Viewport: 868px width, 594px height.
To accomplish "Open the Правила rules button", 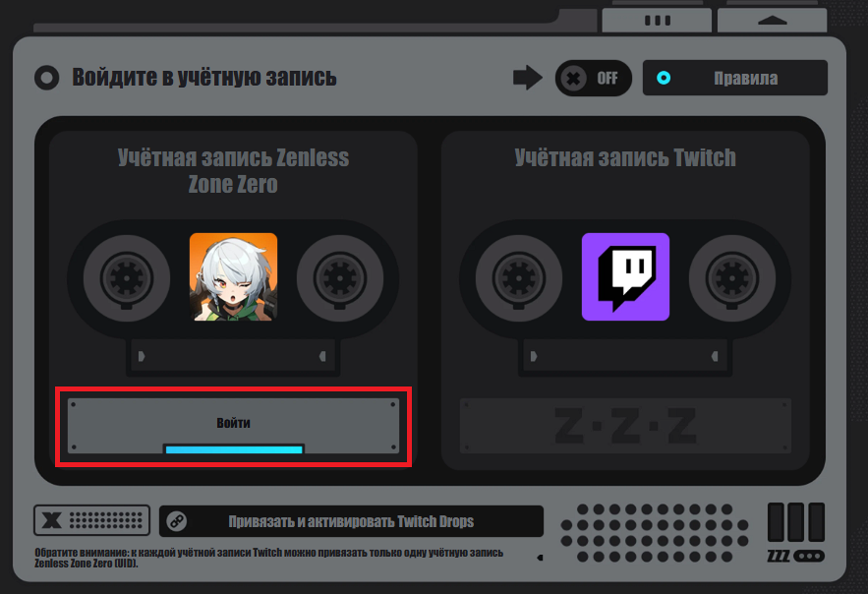I will click(x=735, y=78).
